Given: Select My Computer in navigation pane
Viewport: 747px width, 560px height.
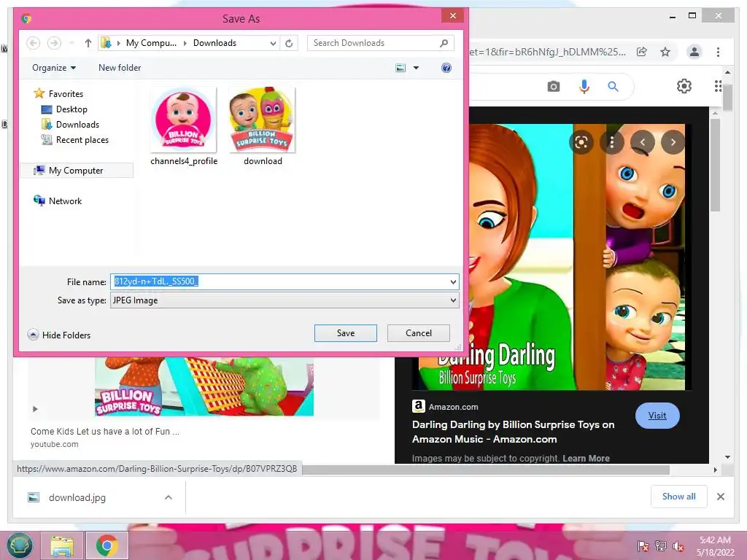Looking at the screenshot, I should coord(76,171).
